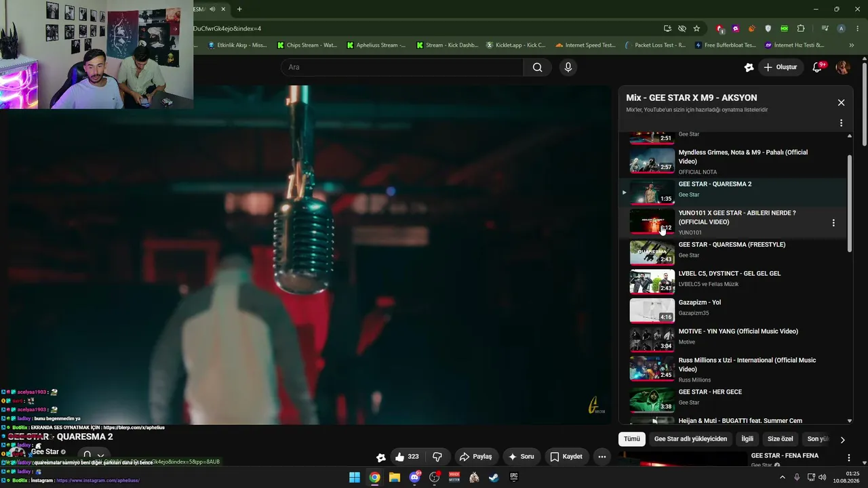Open more actions ellipsis below video
Screen dimensions: 868x488
[601, 457]
